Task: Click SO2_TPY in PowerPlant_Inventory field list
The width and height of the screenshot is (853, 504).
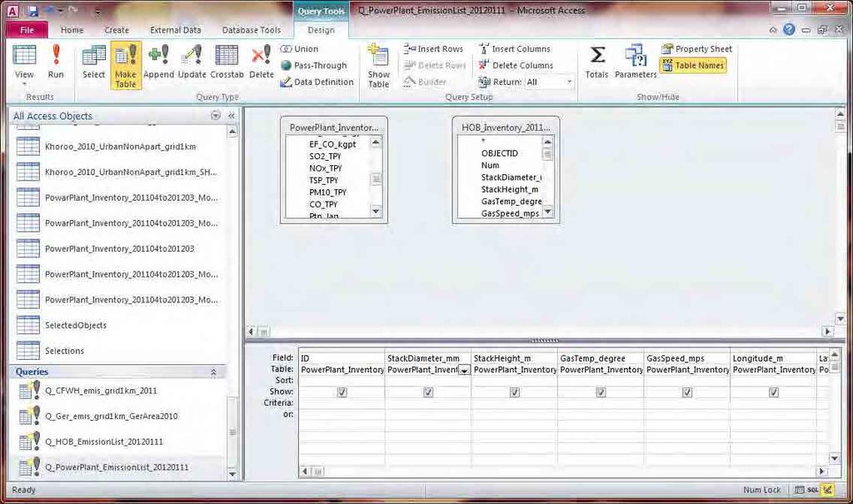Action: pos(325,157)
